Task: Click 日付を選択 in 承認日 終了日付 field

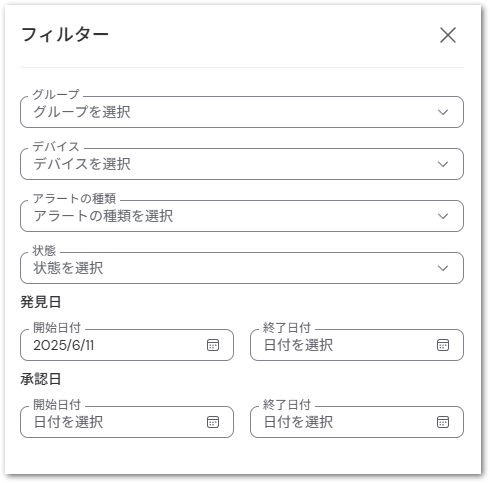Action: click(298, 422)
